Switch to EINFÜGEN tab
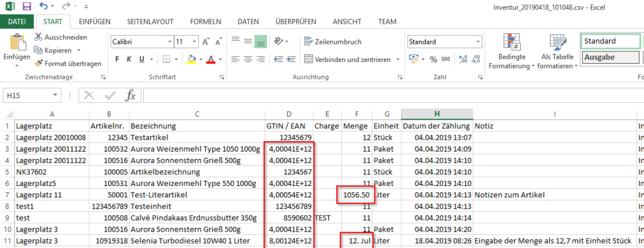The width and height of the screenshot is (644, 248). point(94,21)
